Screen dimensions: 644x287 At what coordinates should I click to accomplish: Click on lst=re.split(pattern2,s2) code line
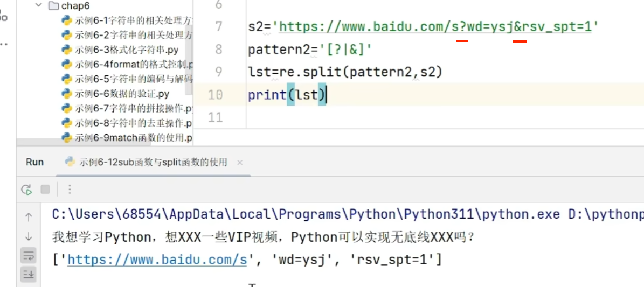(345, 72)
